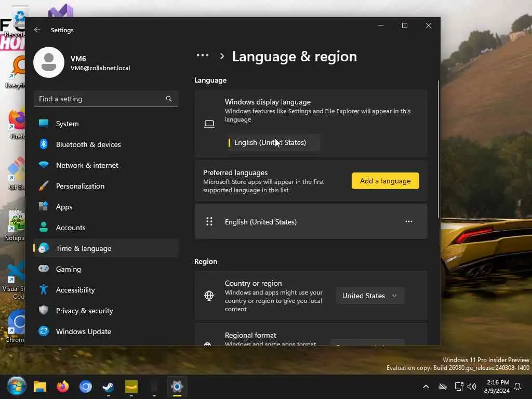
Task: Click the network display tray icon
Action: [459, 387]
